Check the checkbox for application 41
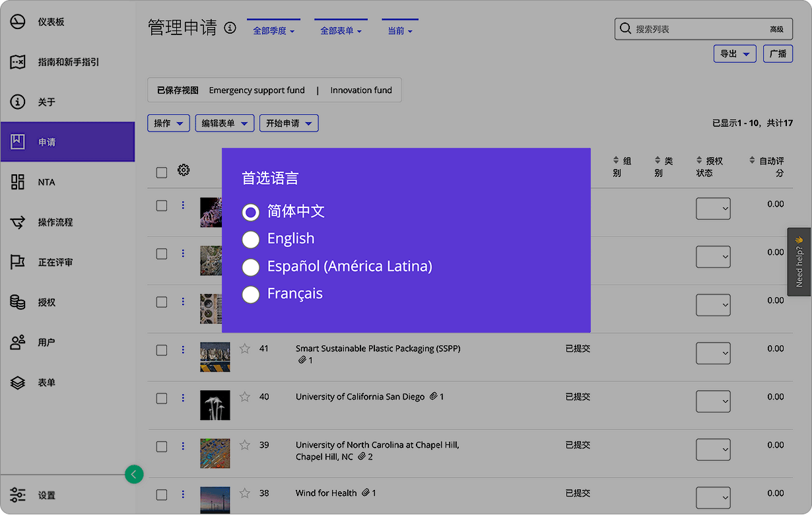The height and width of the screenshot is (515, 812). coord(161,350)
